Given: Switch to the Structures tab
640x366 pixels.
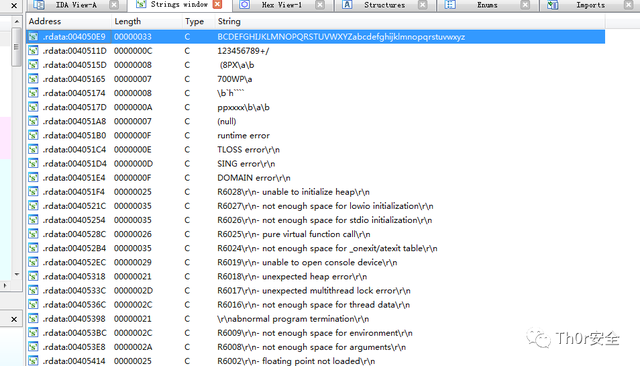Looking at the screenshot, I should (384, 5).
